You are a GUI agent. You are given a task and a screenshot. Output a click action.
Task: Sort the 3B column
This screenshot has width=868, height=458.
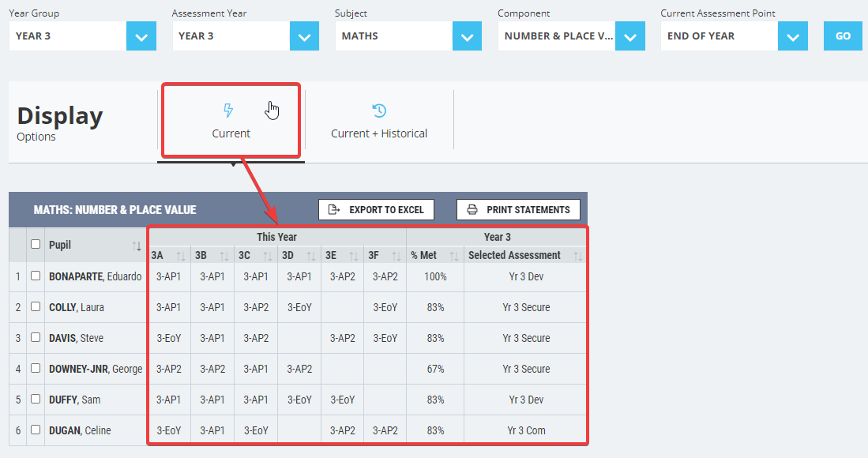click(225, 255)
